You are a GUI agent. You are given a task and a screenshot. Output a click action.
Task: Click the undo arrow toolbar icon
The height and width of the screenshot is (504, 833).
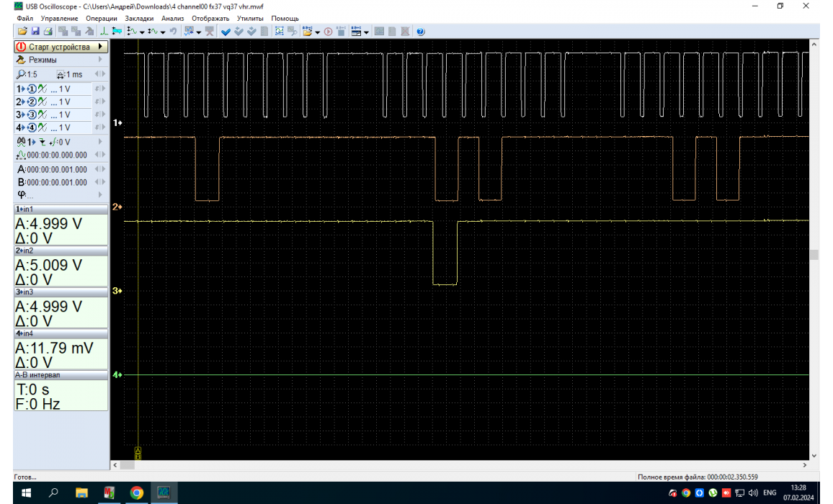[173, 32]
